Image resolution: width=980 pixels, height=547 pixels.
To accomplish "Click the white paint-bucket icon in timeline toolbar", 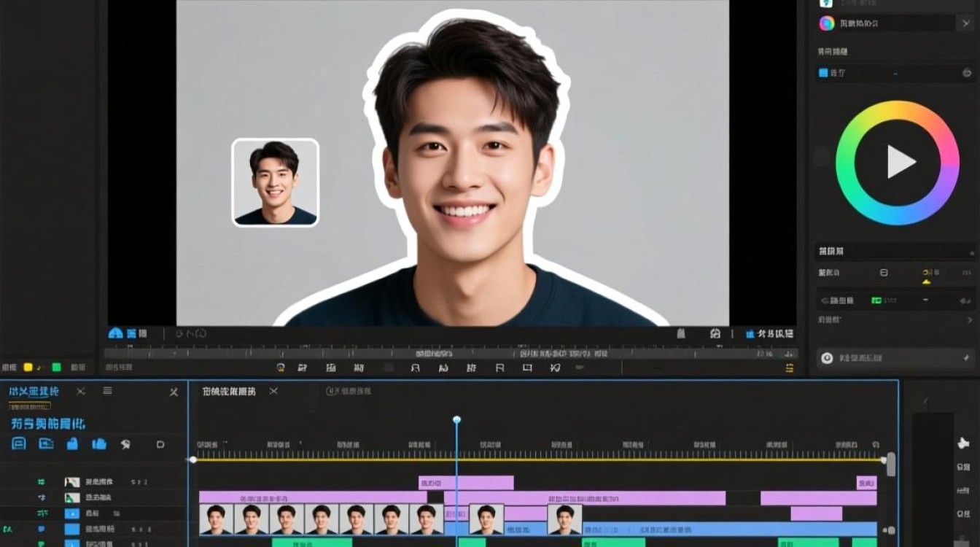I will coord(125,443).
